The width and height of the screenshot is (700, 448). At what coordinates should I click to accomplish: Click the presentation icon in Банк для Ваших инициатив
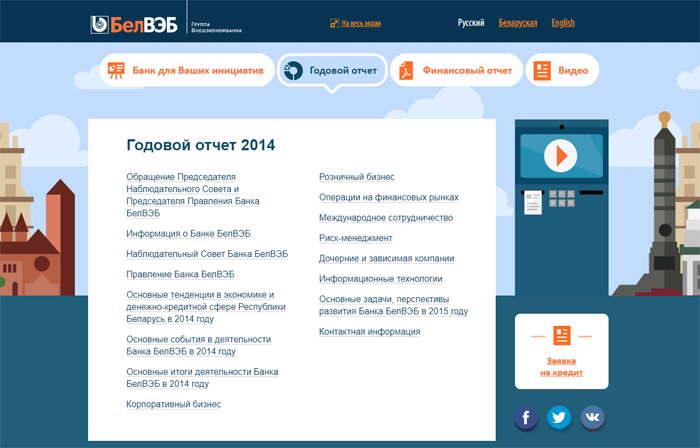pos(115,71)
